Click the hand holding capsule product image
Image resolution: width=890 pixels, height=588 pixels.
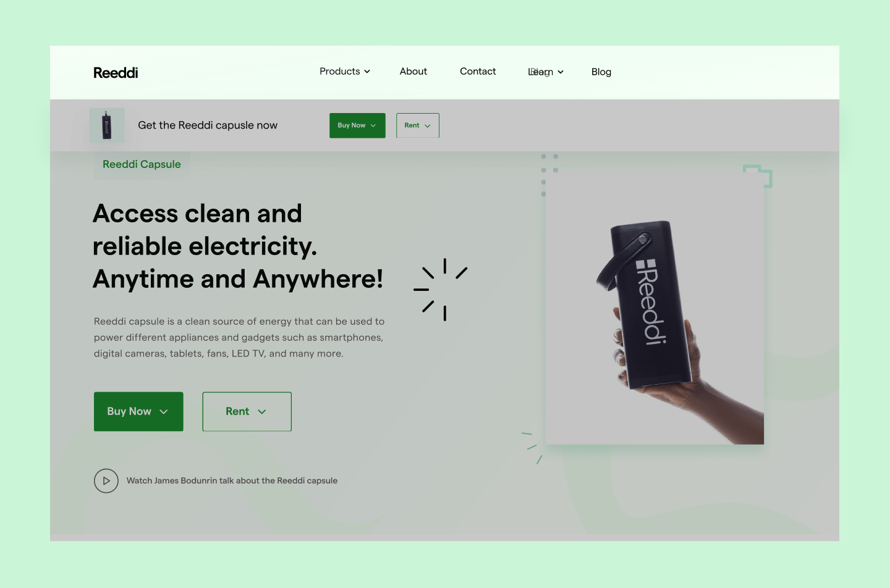point(655,308)
